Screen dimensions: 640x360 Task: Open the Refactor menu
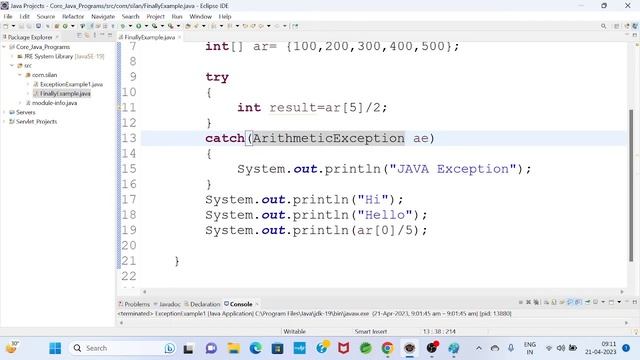click(73, 16)
